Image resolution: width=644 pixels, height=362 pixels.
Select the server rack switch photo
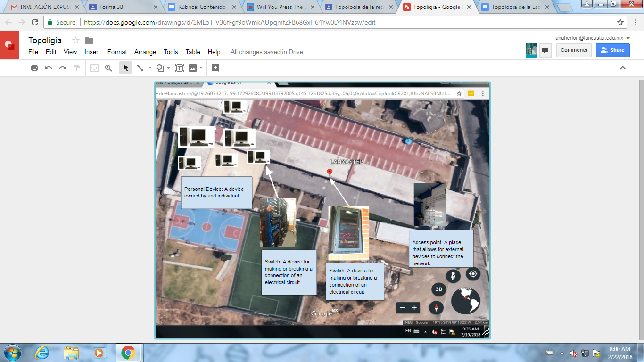tap(278, 222)
